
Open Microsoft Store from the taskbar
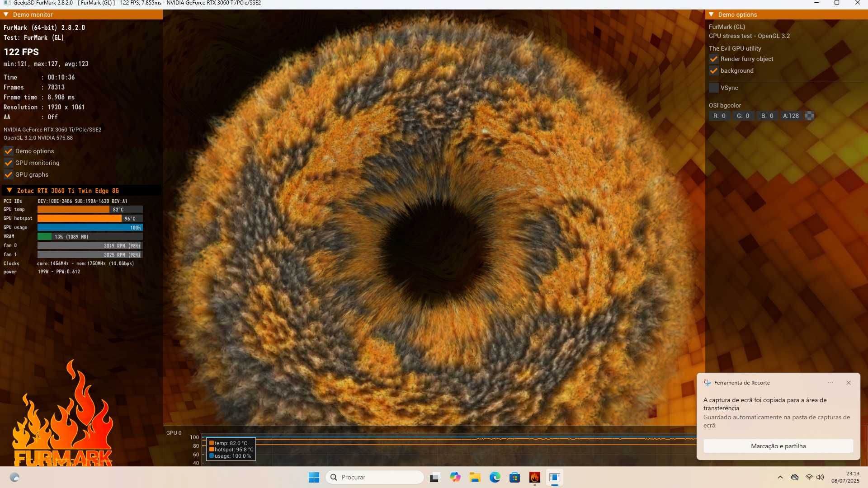[x=514, y=477]
